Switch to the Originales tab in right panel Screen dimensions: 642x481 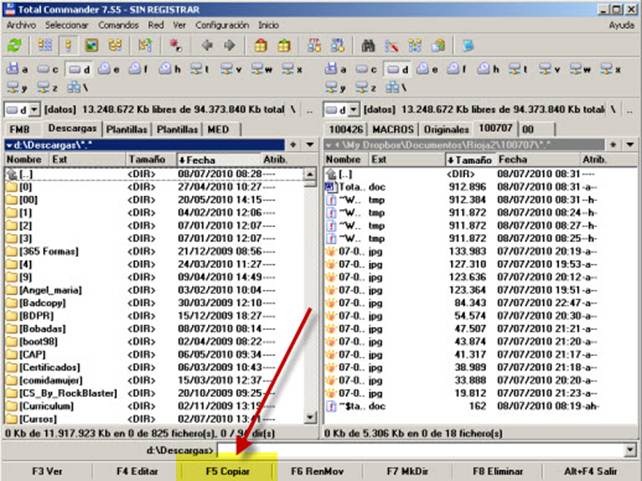pos(446,129)
